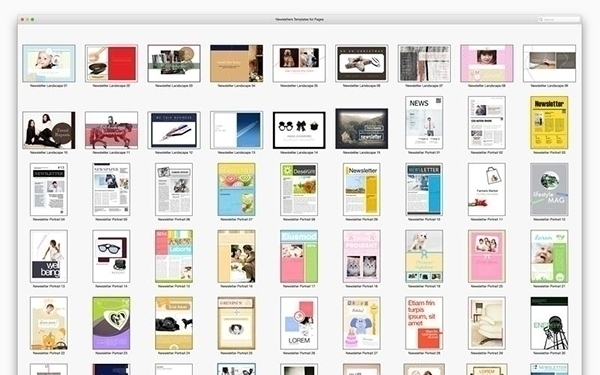Select Newsletter Landscape 01 baby template

point(49,63)
